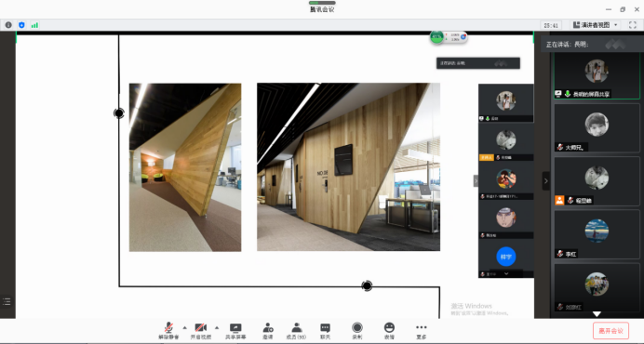Enter full screen mode icon
Viewport: 644px width, 344px height.
(x=633, y=25)
